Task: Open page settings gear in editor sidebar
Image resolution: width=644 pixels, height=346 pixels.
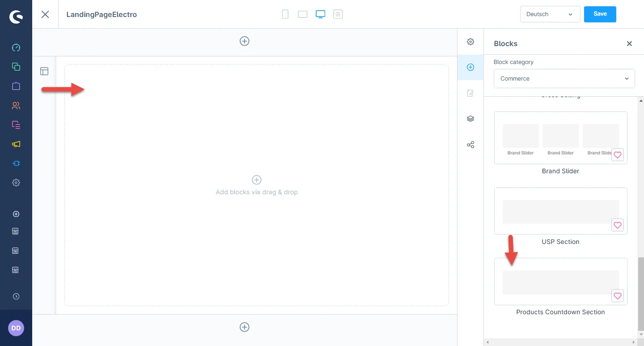Action: click(470, 42)
